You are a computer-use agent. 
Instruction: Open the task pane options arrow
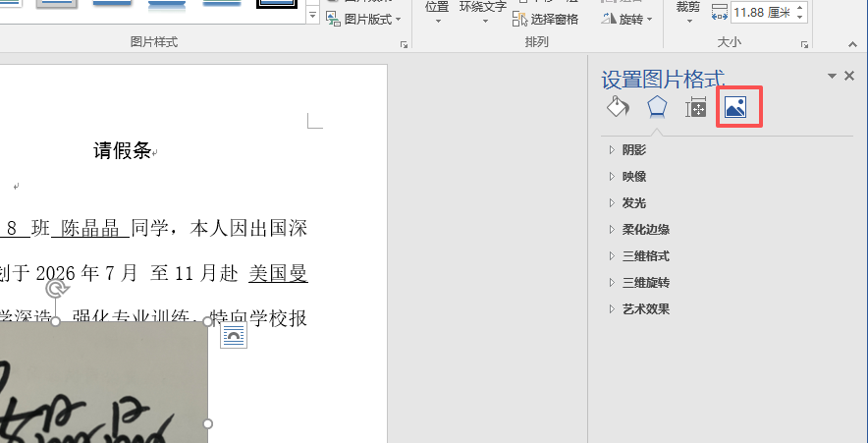tap(832, 77)
